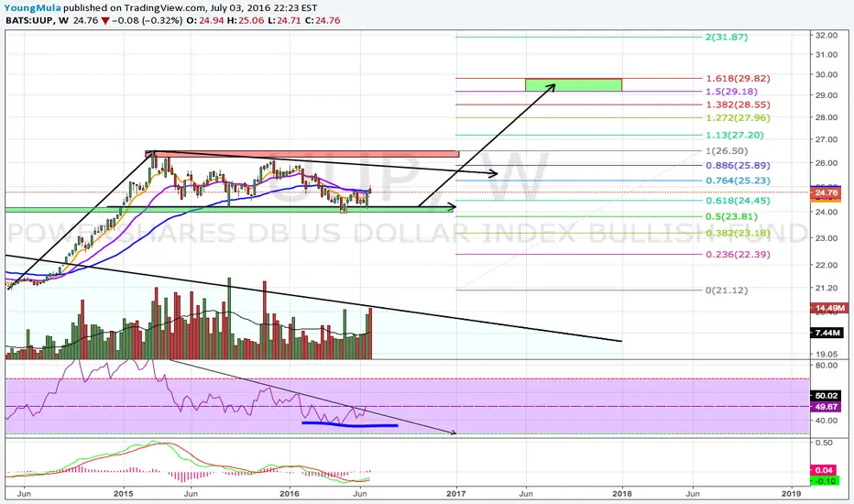
Task: Select the 1.272(27.96) Fibonacci label
Action: pyautogui.click(x=738, y=117)
